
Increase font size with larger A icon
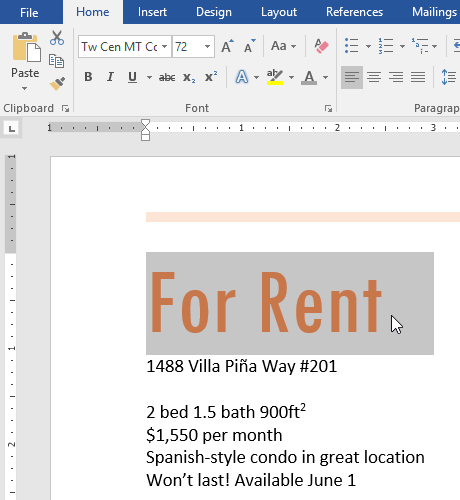pos(228,46)
